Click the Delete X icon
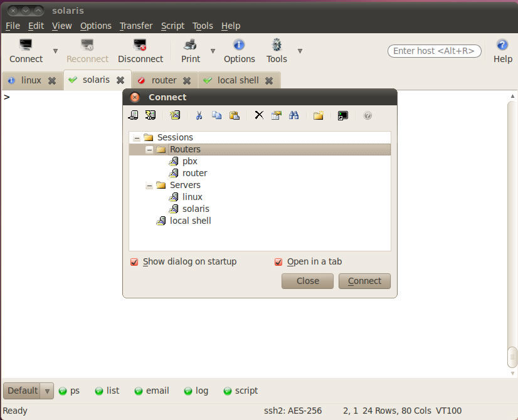518x420 pixels. click(259, 115)
